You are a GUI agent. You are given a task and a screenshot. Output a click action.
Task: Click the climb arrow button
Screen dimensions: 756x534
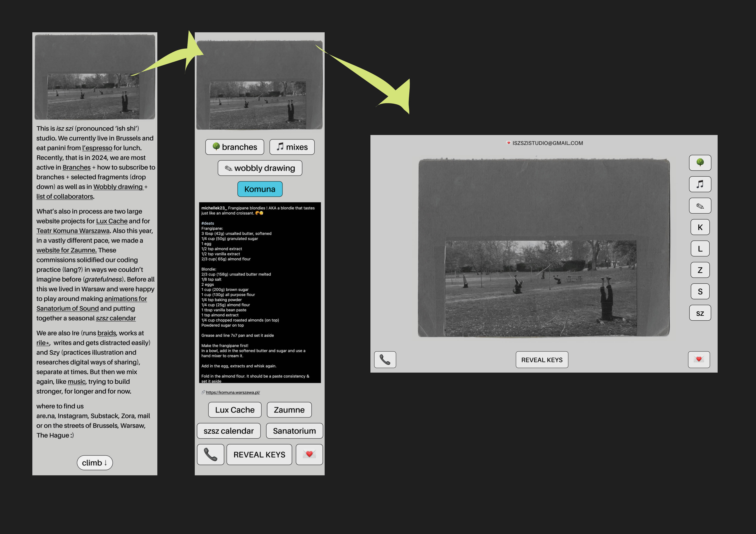pos(94,463)
